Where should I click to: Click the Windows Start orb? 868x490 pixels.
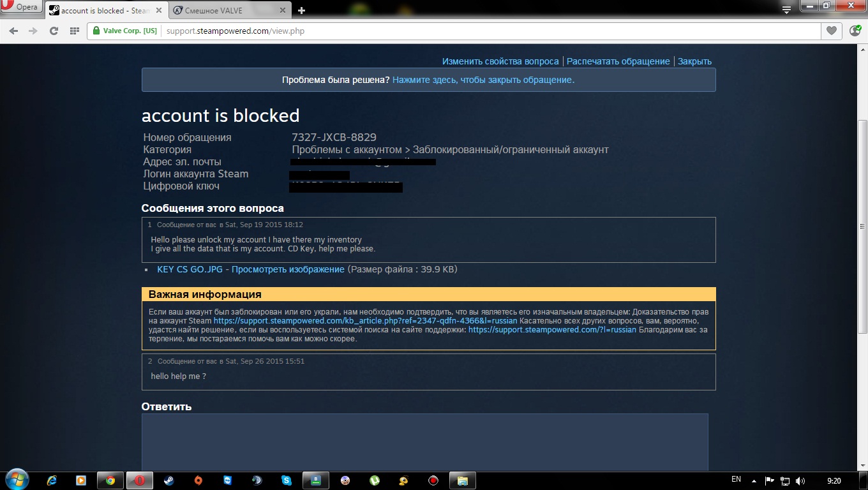(16, 480)
